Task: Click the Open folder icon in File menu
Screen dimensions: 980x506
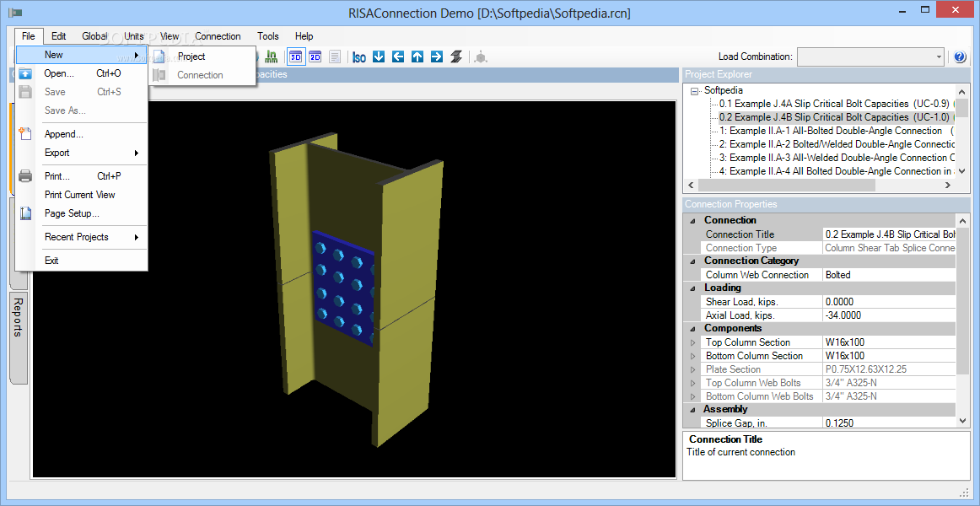Action: (25, 73)
